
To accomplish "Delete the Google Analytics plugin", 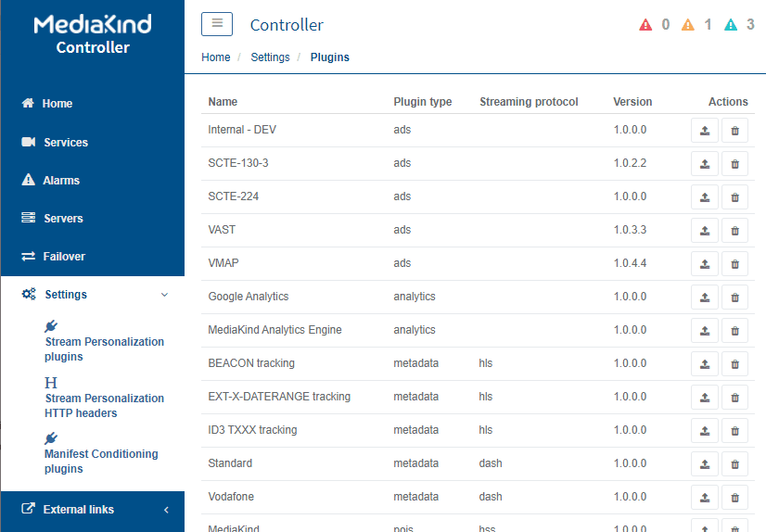I will 734,298.
